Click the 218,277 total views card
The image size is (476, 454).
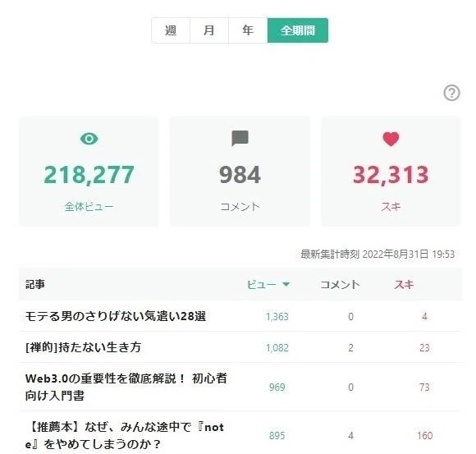pyautogui.click(x=89, y=172)
